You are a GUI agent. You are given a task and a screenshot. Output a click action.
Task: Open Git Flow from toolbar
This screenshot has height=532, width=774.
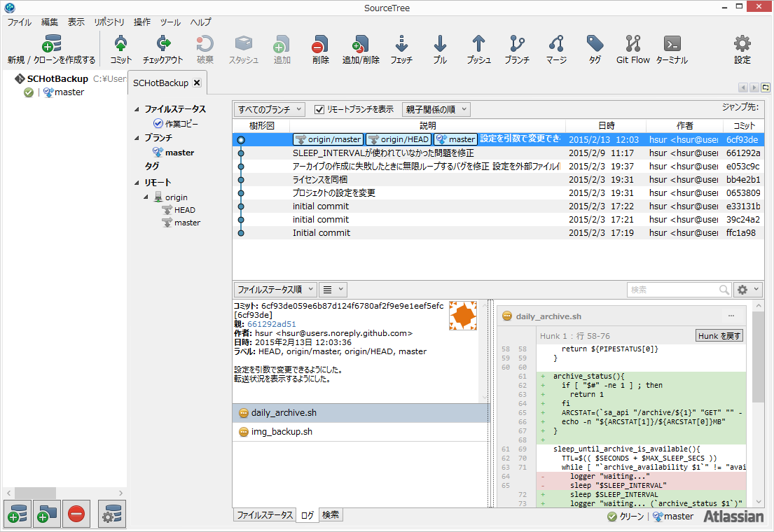point(633,49)
